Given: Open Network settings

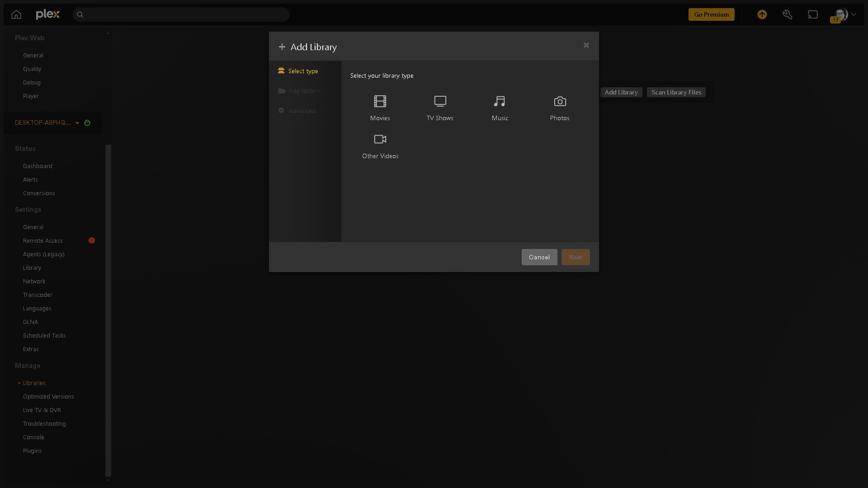Looking at the screenshot, I should [x=34, y=281].
